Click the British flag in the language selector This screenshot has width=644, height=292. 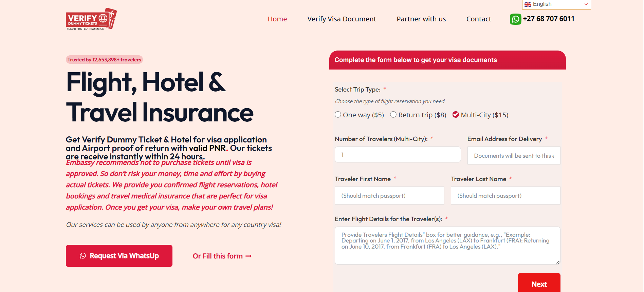tap(527, 4)
